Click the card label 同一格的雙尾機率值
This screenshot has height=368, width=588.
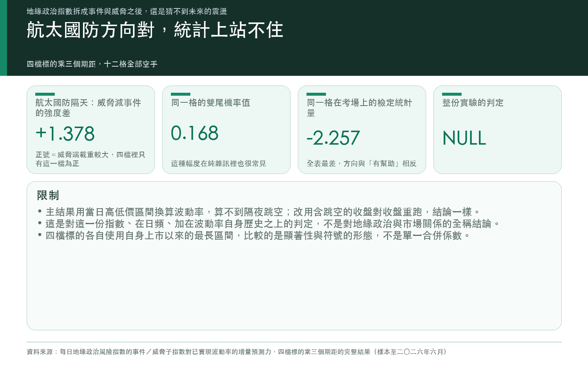[x=211, y=103]
